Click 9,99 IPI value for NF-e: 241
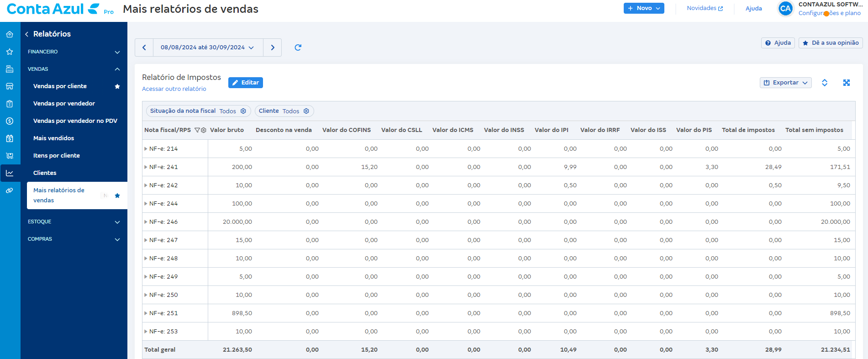868x359 pixels. tap(570, 167)
